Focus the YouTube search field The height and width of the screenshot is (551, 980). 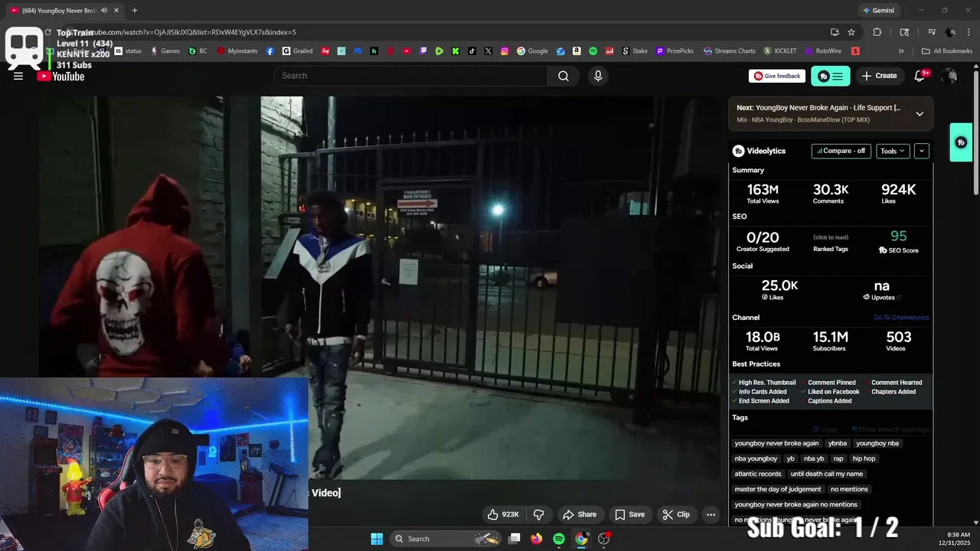coord(410,76)
